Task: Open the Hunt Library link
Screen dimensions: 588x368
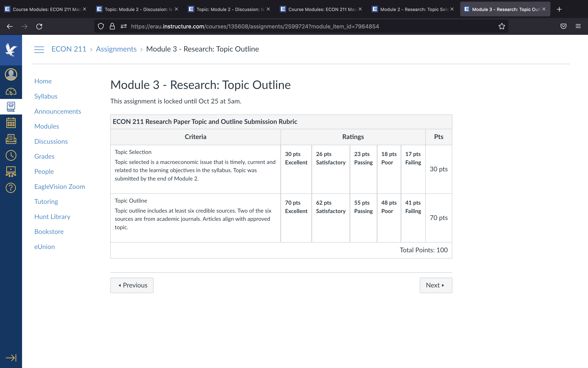Action: [x=52, y=217]
